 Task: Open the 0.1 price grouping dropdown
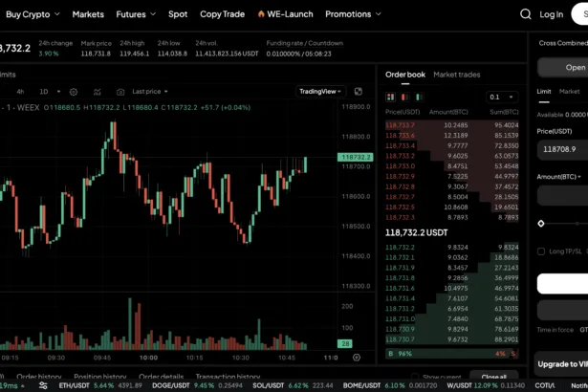504,97
